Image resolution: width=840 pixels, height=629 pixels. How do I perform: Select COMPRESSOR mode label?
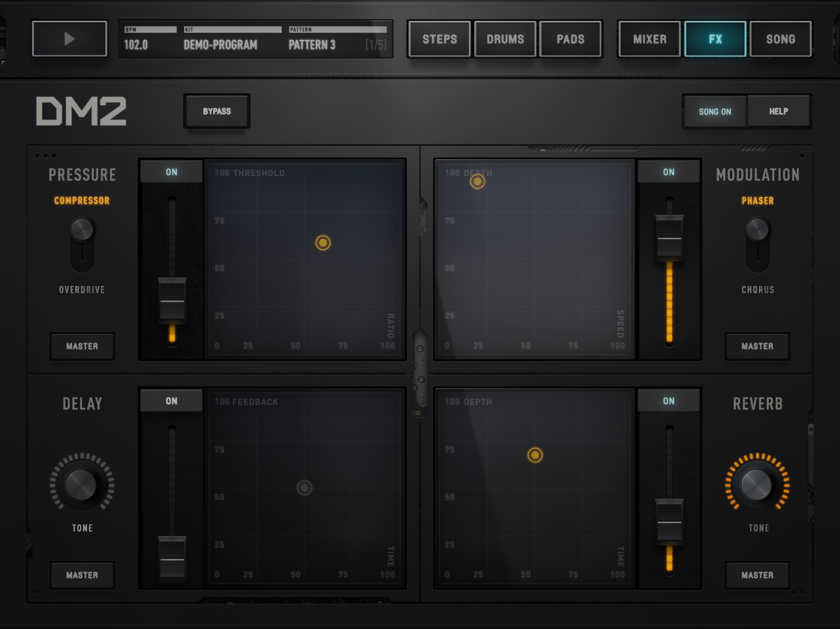[x=82, y=201]
